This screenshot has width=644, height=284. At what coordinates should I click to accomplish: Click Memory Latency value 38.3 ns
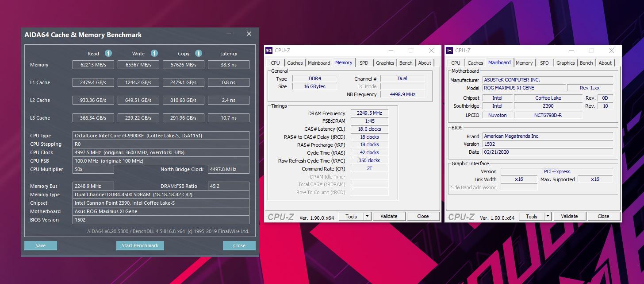tap(229, 65)
